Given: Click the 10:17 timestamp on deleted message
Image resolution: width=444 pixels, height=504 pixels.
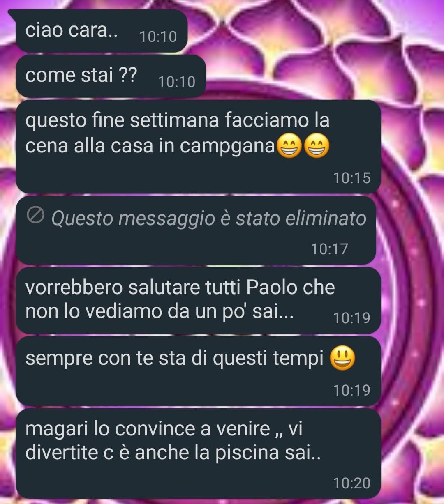Looking at the screenshot, I should pos(329,249).
